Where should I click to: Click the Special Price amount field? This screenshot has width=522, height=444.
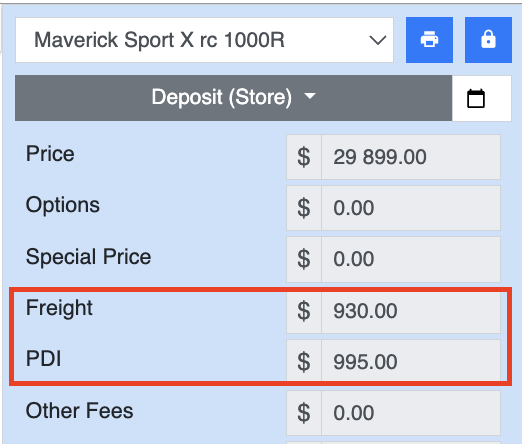411,259
